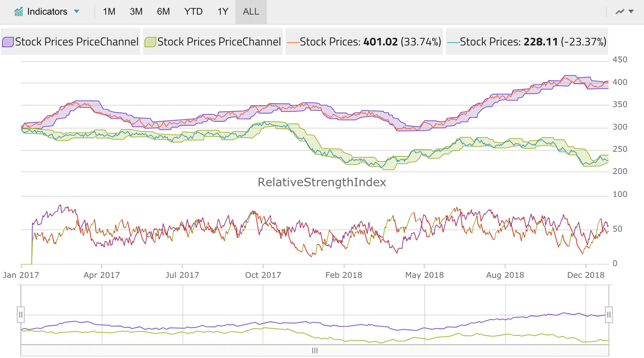
Task: Click the Oct 2017 axis label
Action: (x=263, y=275)
